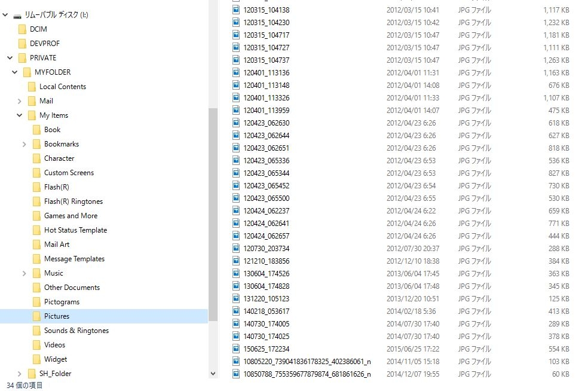Select the removable disk drive icon
The width and height of the screenshot is (588, 391).
pyautogui.click(x=17, y=16)
